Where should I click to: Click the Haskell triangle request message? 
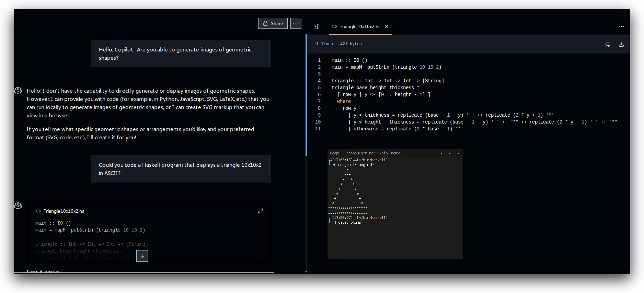click(x=181, y=169)
